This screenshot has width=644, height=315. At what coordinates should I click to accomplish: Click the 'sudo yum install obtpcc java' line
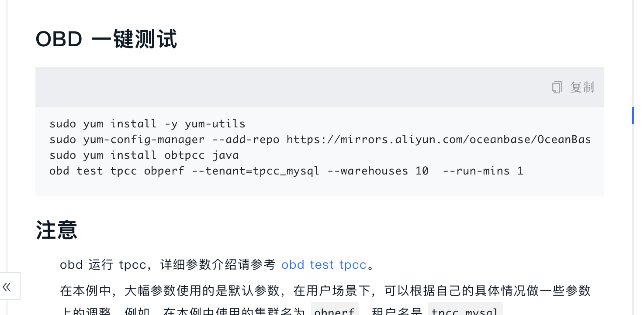click(144, 155)
